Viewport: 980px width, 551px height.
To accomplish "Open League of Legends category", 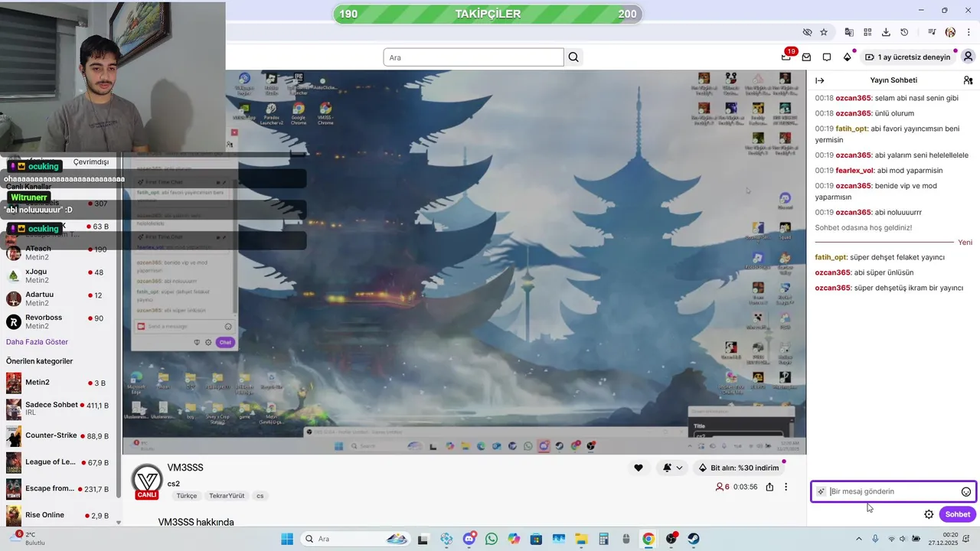I will coord(58,462).
